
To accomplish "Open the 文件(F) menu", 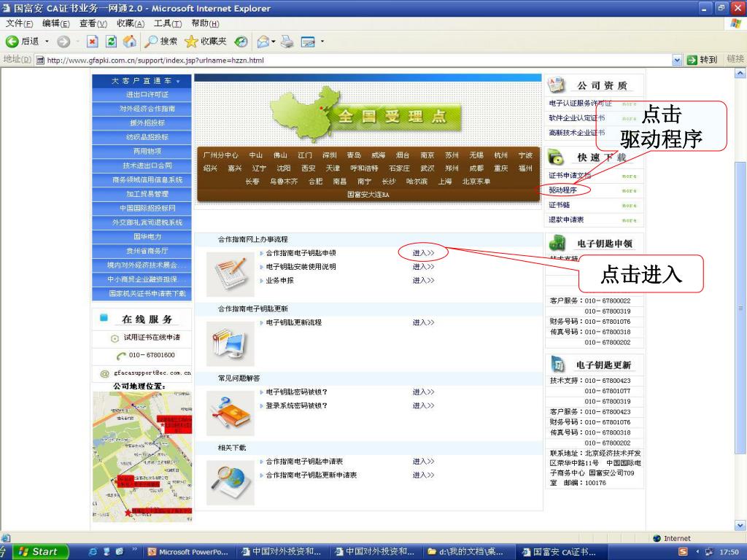I will (20, 24).
